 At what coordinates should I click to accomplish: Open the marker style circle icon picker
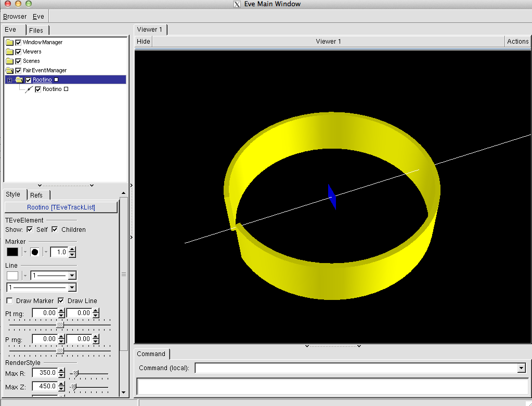[35, 252]
